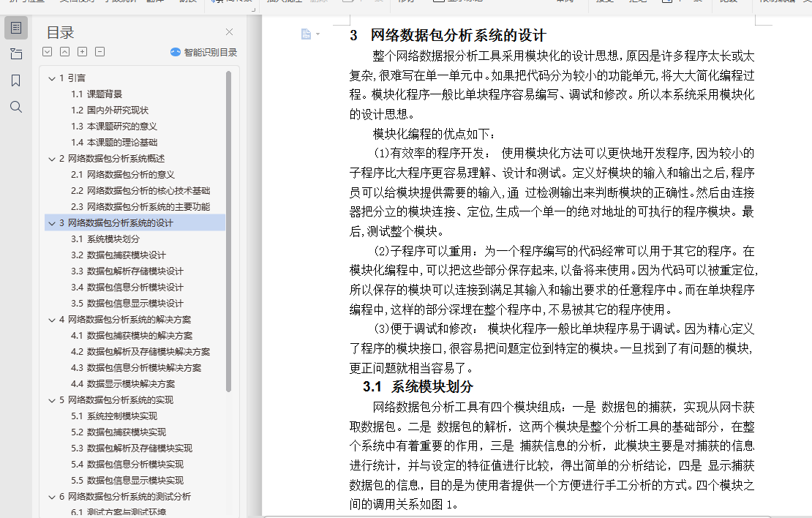
Task: Collapse the '1 引言' outline section
Action: tap(52, 79)
